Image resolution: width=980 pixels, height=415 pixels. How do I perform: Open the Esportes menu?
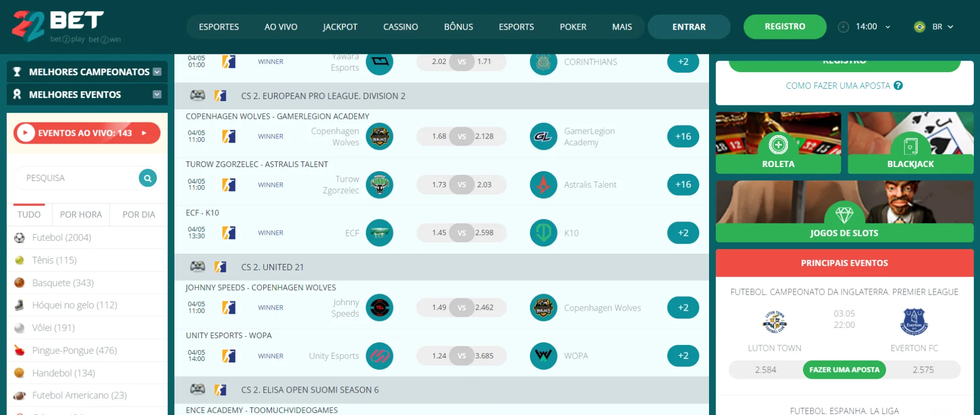point(219,27)
